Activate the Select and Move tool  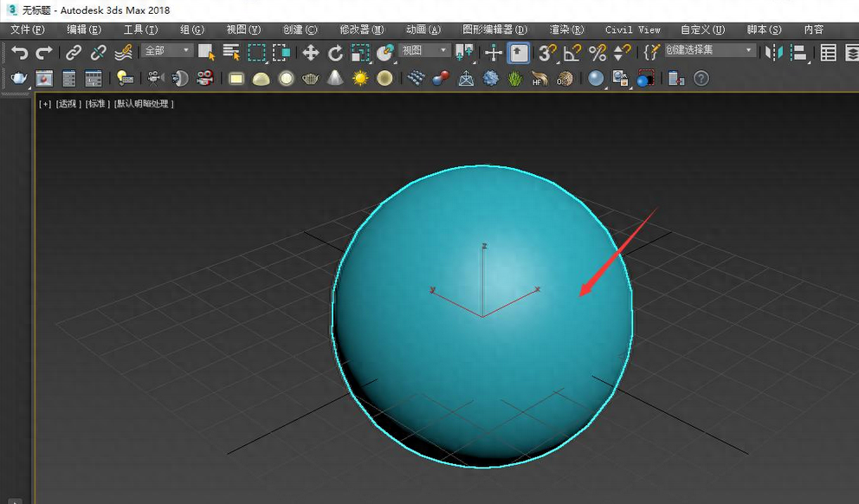click(x=311, y=53)
